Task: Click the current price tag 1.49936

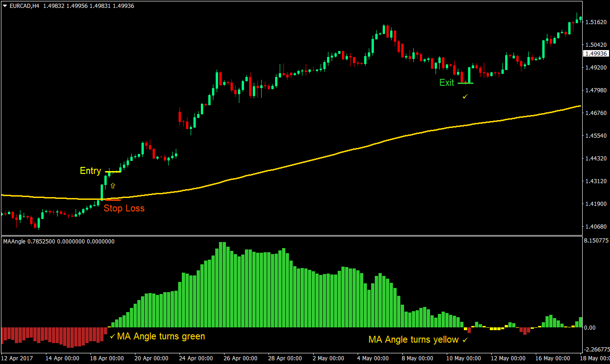Action: coord(596,54)
